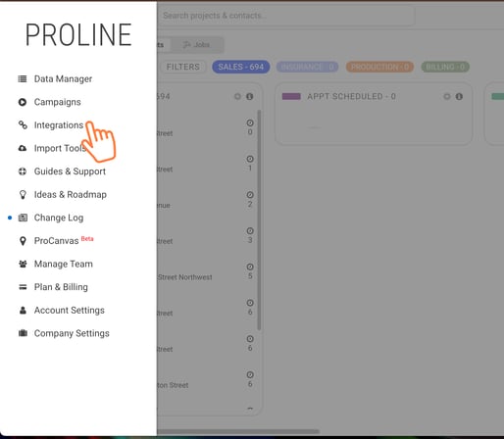Open Data Manager from the side menu
Viewport: 504px width, 439px height.
[x=63, y=78]
